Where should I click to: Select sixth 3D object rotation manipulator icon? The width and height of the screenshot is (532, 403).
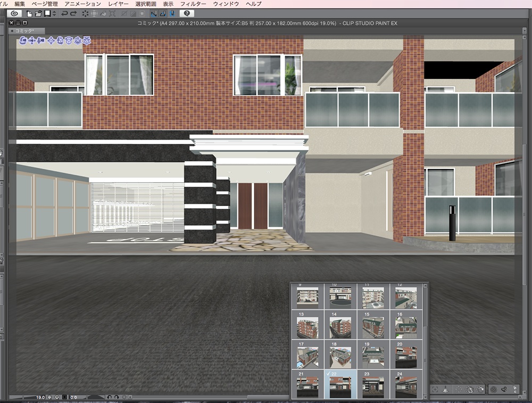coord(69,41)
